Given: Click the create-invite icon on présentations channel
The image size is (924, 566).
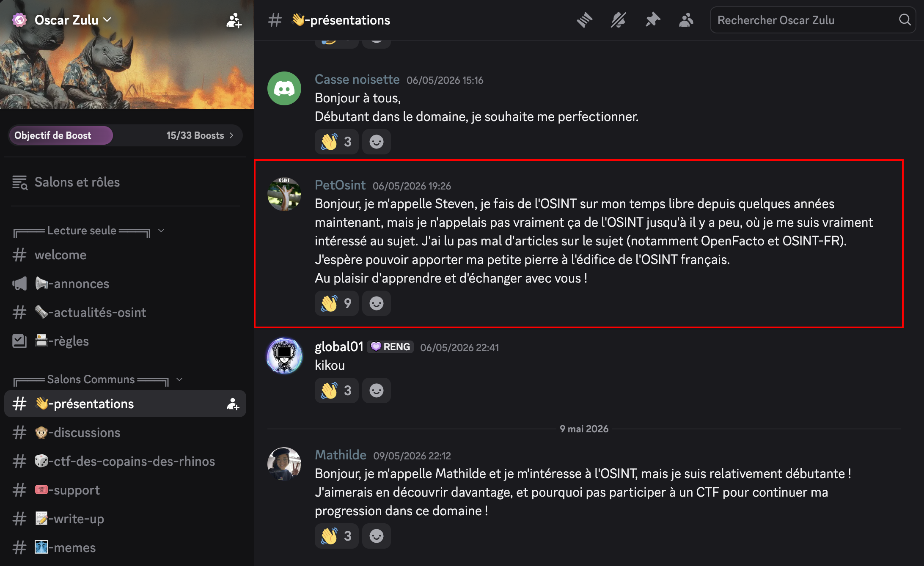Looking at the screenshot, I should [x=233, y=404].
